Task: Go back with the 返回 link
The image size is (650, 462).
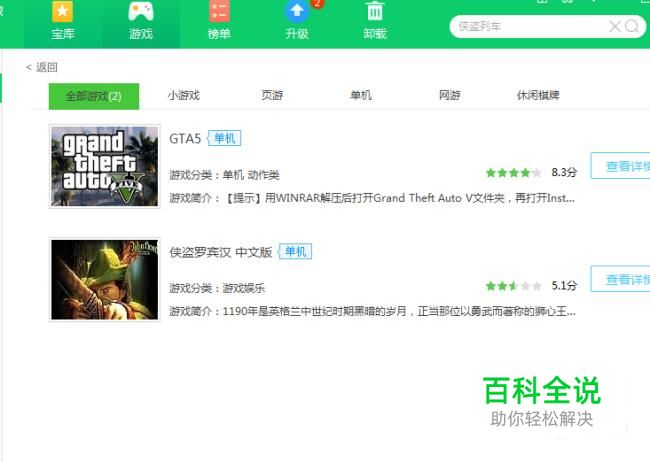Action: click(41, 67)
